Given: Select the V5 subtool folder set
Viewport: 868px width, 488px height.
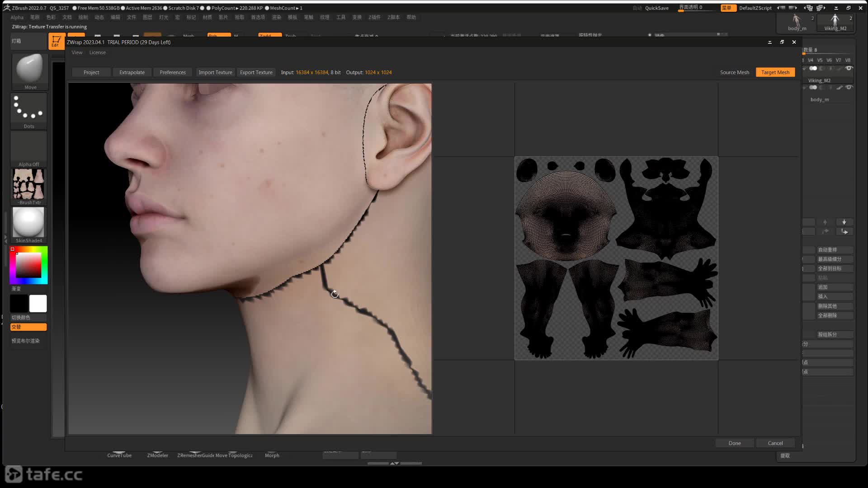Looking at the screenshot, I should point(820,60).
